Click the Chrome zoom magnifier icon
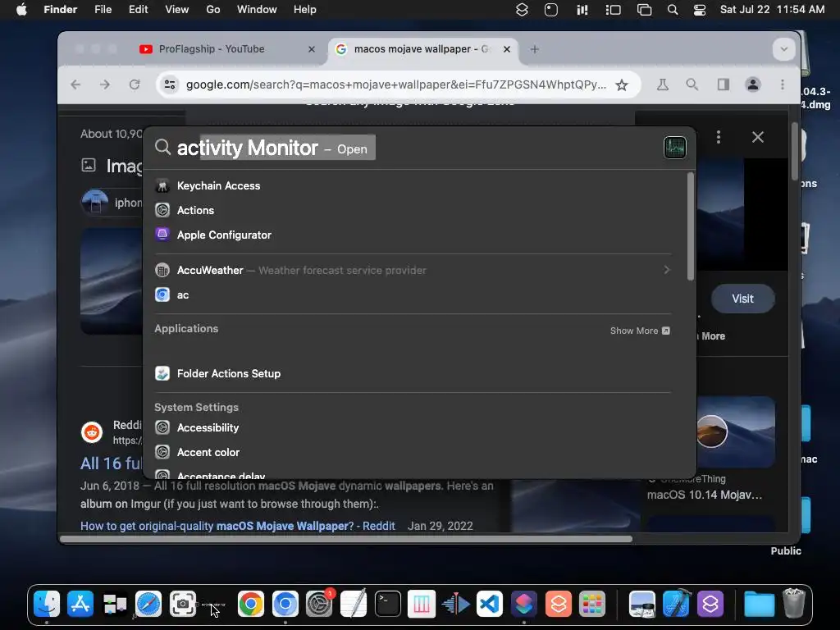 692,84
